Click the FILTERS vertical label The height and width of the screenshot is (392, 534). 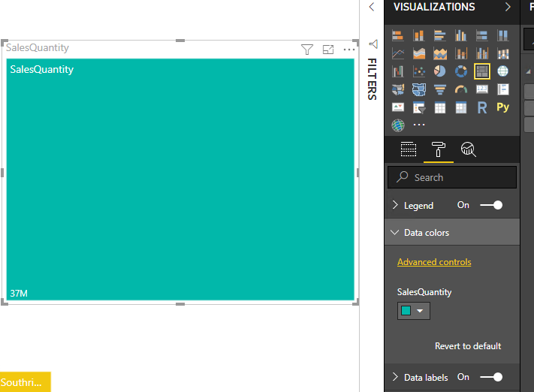[x=373, y=79]
